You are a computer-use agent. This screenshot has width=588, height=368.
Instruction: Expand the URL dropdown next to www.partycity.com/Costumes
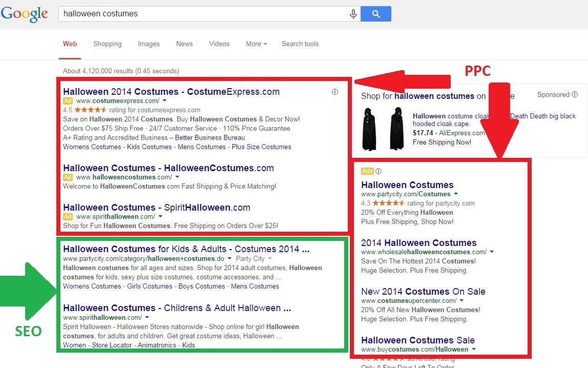coord(455,195)
